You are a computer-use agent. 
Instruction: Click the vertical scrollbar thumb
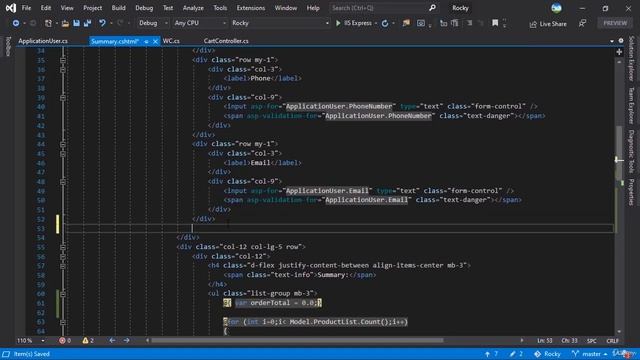[619, 152]
